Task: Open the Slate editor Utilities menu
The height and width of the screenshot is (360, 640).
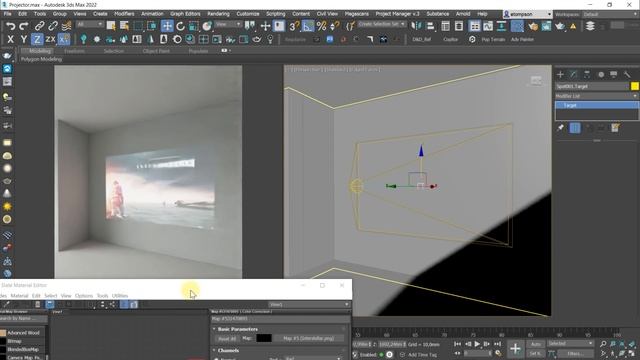Action: 120,296
